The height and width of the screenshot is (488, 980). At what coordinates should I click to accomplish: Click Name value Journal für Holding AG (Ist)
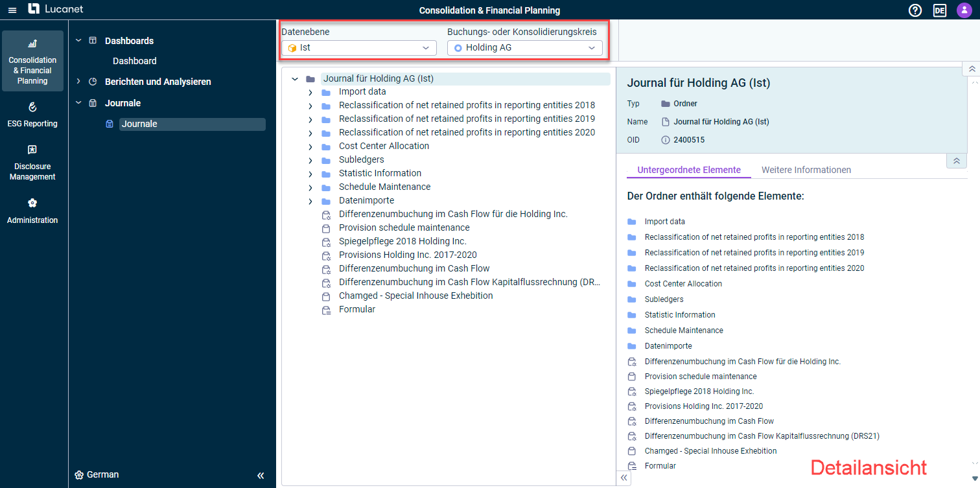721,122
